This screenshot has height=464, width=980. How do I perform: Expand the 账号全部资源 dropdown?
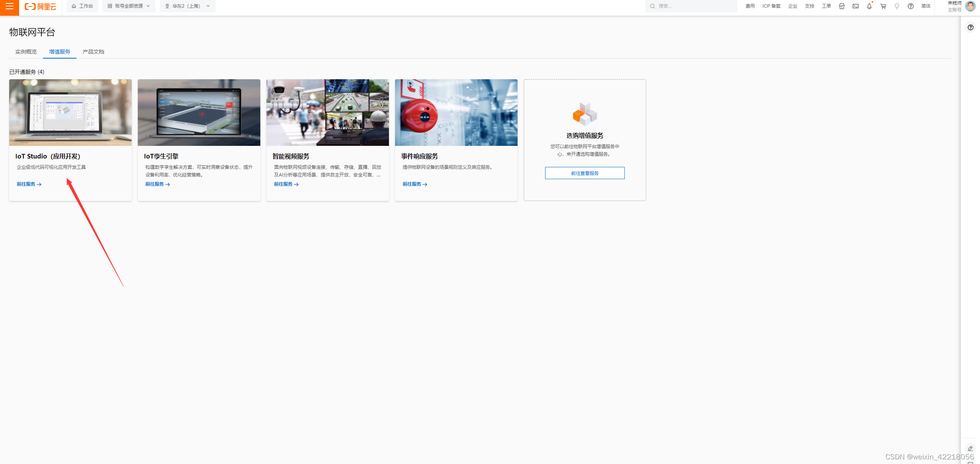(129, 6)
